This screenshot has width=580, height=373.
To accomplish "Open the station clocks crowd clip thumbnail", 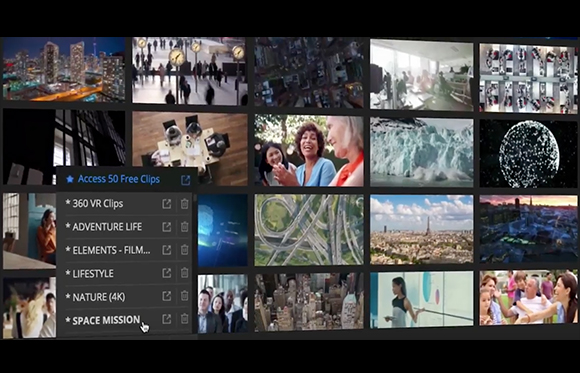I will tap(190, 71).
